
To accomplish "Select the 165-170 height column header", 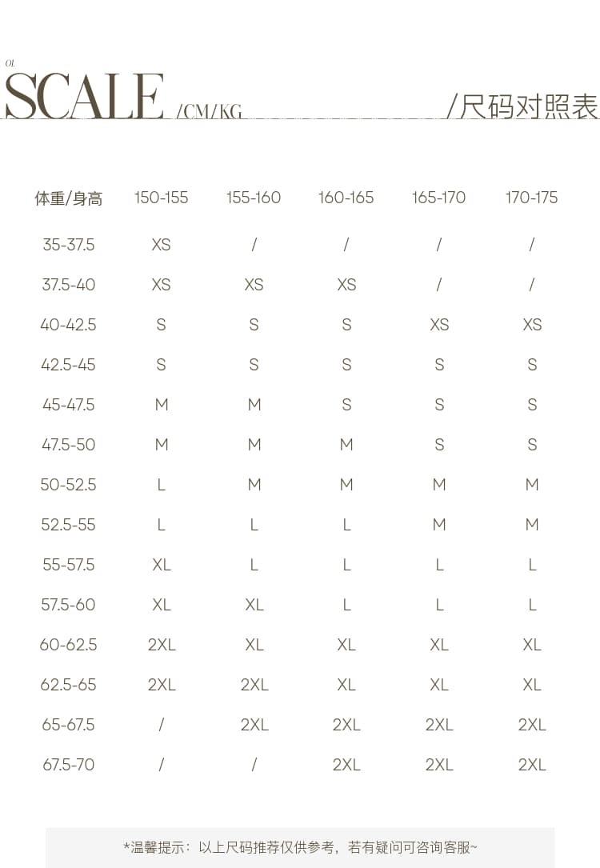I will pyautogui.click(x=439, y=198).
